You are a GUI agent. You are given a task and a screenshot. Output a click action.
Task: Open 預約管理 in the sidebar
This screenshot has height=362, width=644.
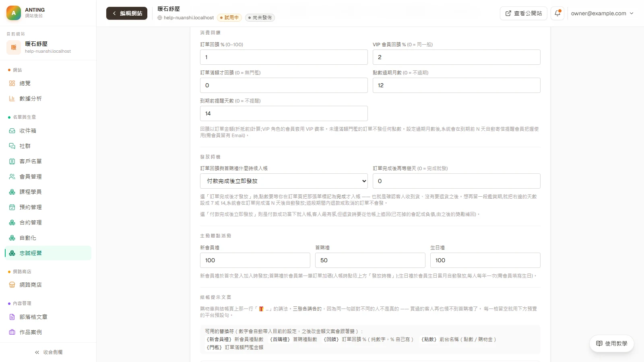48,207
